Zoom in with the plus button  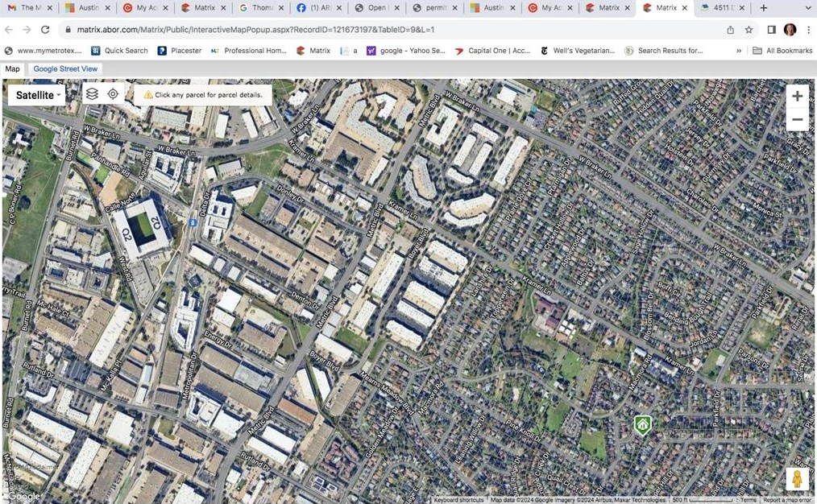(x=797, y=97)
